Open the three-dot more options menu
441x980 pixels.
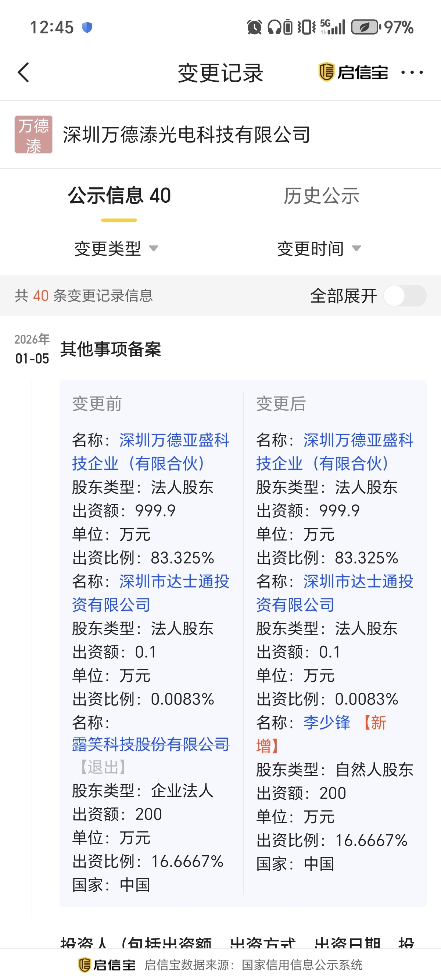tap(412, 72)
